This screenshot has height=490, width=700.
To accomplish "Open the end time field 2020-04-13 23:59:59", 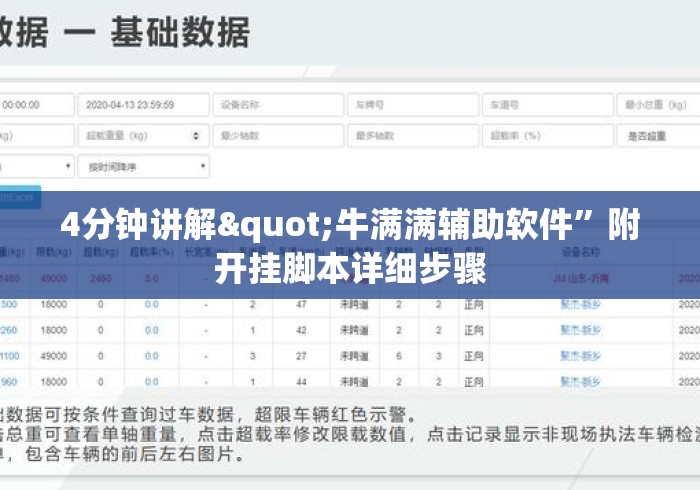I will pos(143,105).
